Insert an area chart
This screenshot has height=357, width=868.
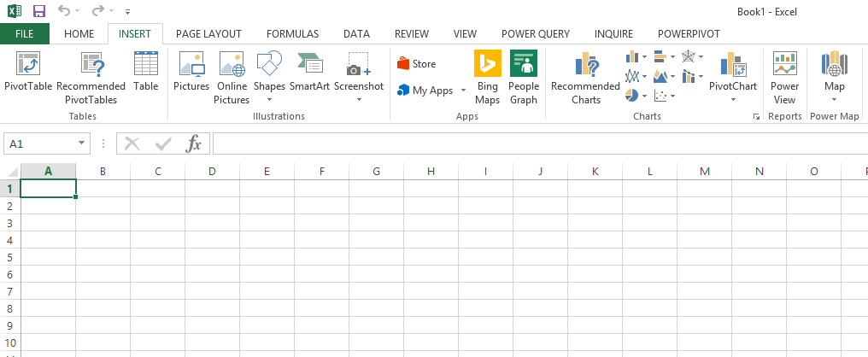pyautogui.click(x=660, y=76)
